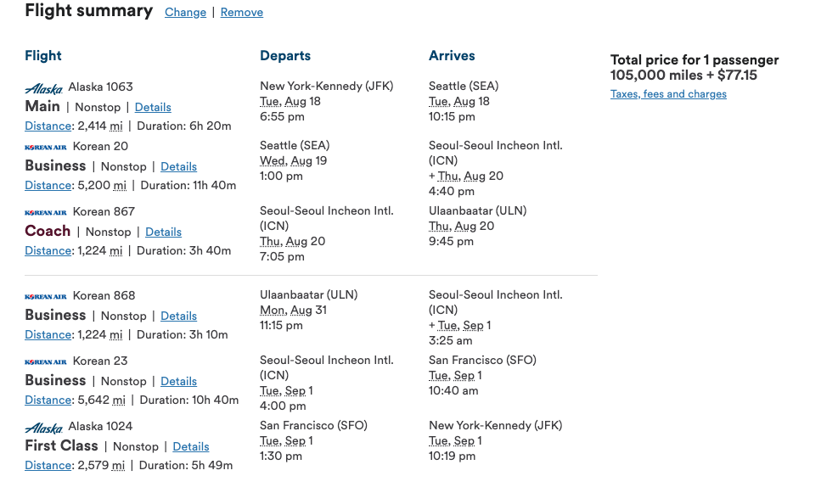Remove the flight summary selection
Screen dimensions: 821x504
[x=242, y=13]
